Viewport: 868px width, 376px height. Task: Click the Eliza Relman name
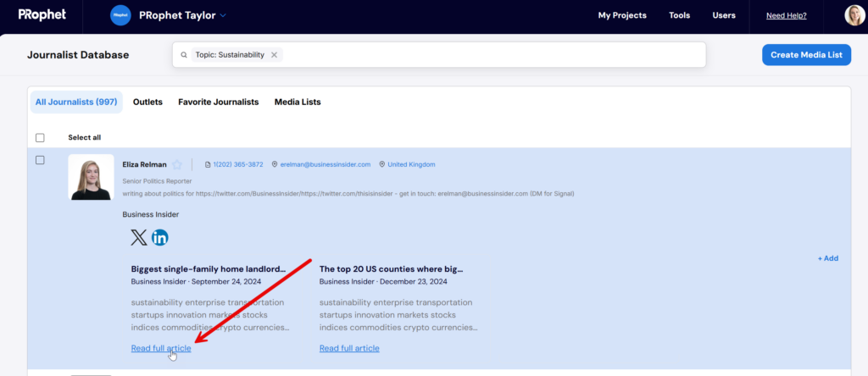click(144, 165)
